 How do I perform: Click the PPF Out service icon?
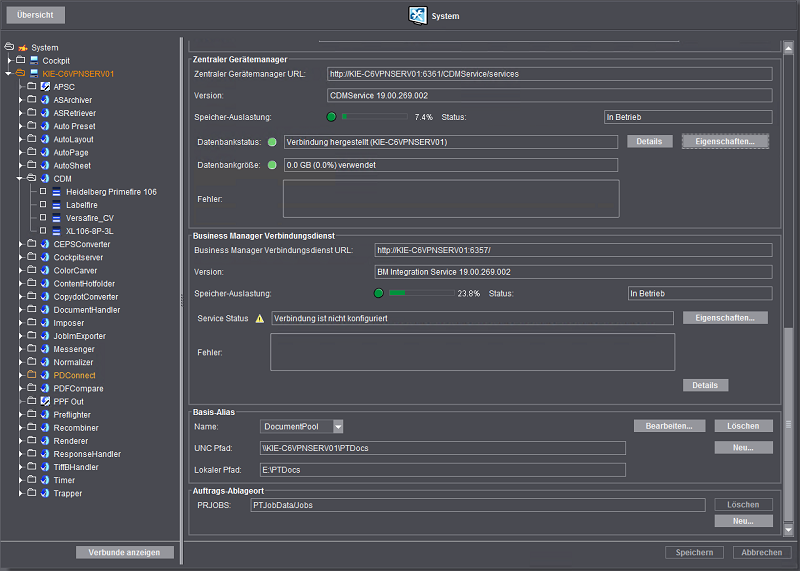pyautogui.click(x=45, y=401)
